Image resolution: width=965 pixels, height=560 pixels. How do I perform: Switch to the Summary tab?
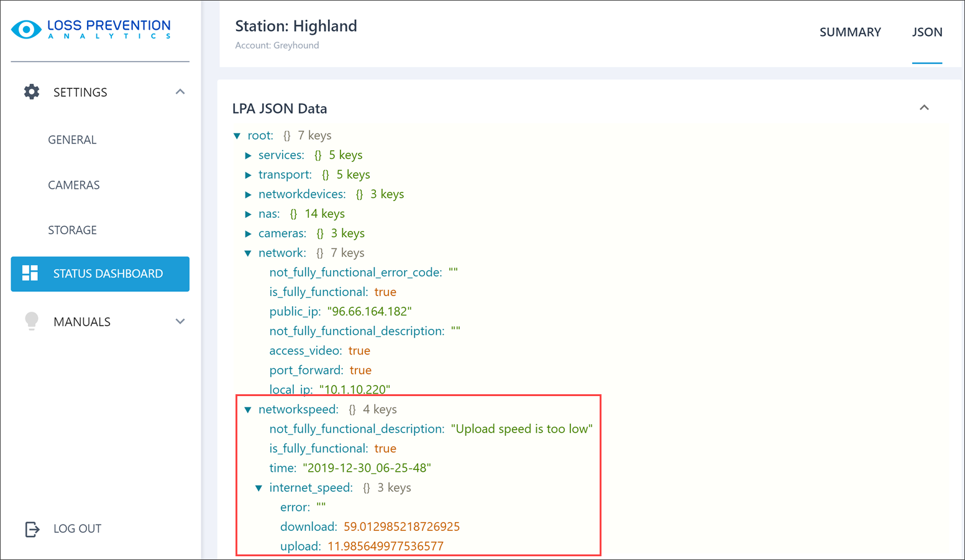click(x=849, y=32)
